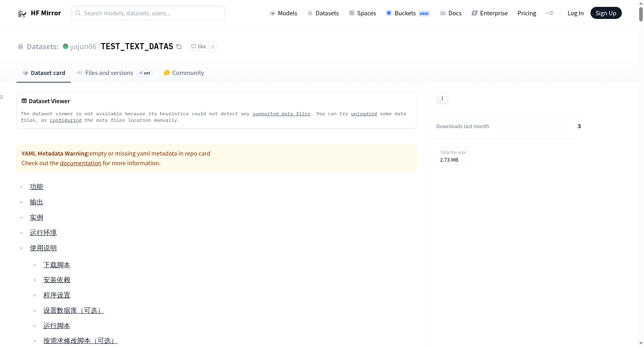Click the TEST_TEXT_DATAS dataset title
This screenshot has height=347, width=644.
[137, 46]
